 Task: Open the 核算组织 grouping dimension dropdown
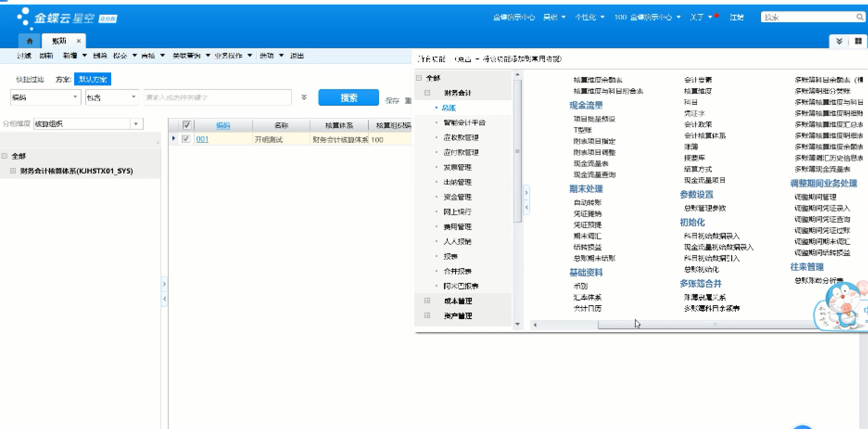[x=136, y=124]
